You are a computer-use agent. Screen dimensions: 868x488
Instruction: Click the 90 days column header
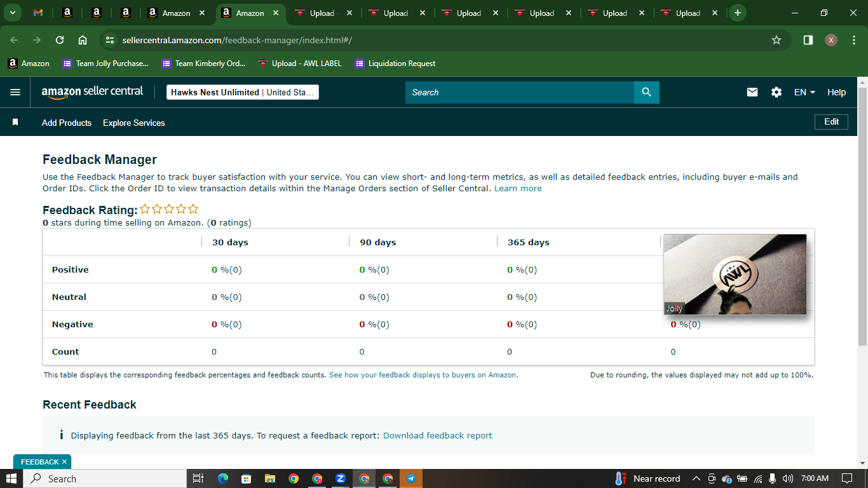tap(378, 242)
